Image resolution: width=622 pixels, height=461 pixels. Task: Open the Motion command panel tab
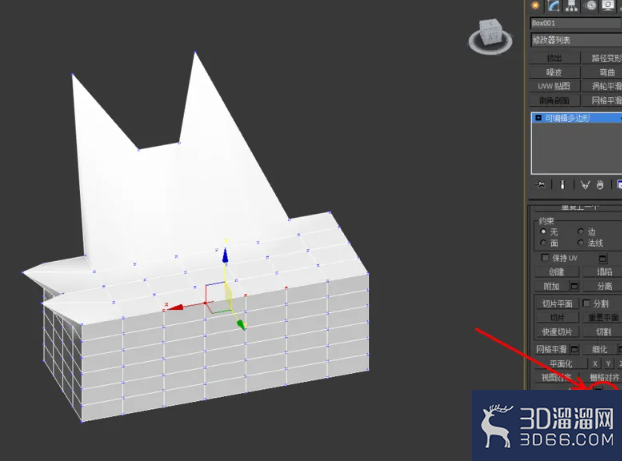pyautogui.click(x=591, y=6)
